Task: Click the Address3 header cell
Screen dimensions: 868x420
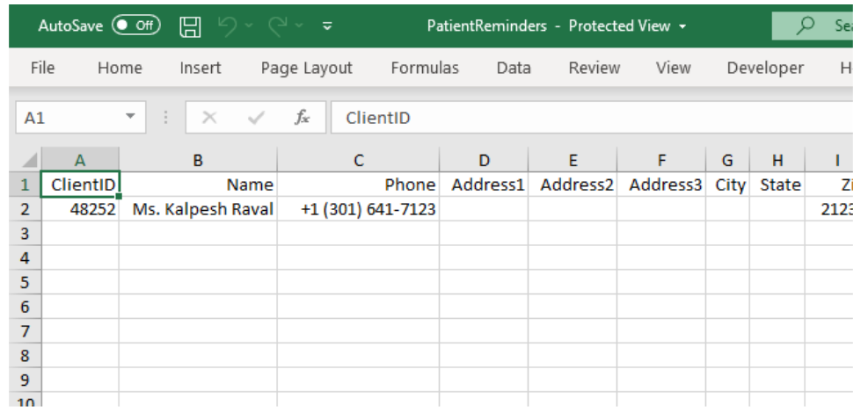Action: point(661,185)
